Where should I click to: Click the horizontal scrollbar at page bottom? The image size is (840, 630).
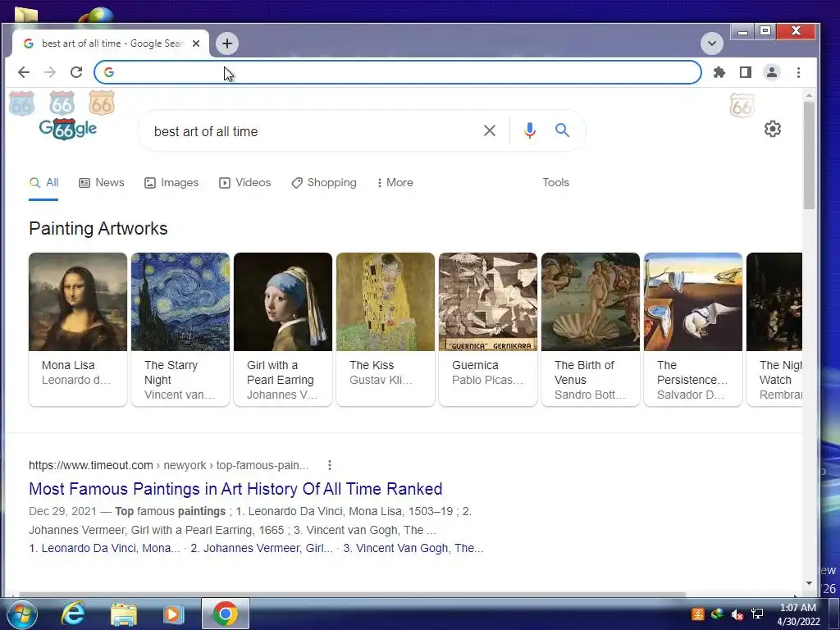(353, 594)
